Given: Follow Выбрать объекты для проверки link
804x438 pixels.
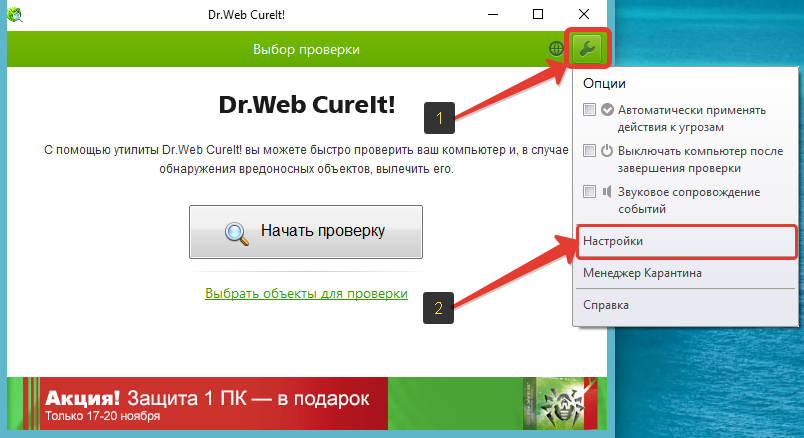Looking at the screenshot, I should coord(306,293).
